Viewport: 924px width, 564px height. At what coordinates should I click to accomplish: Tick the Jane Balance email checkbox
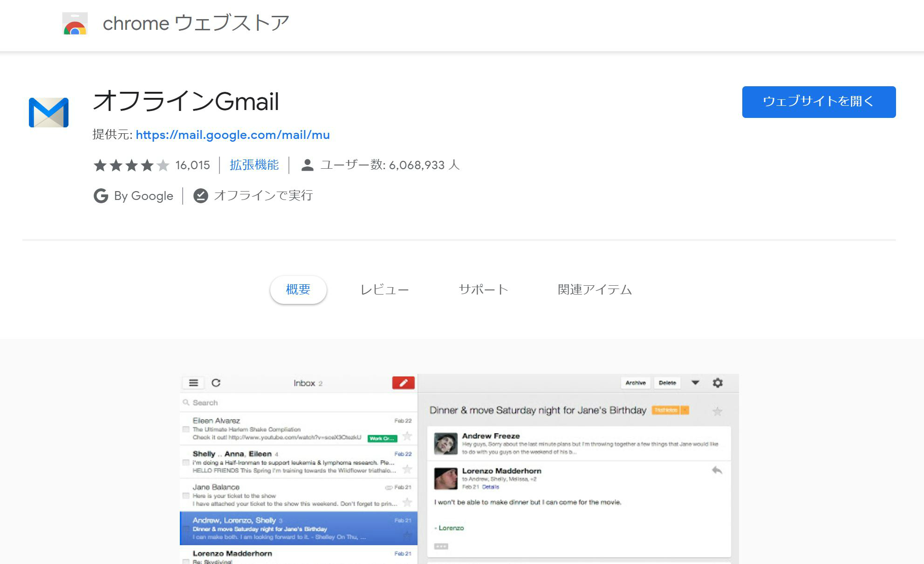186,496
